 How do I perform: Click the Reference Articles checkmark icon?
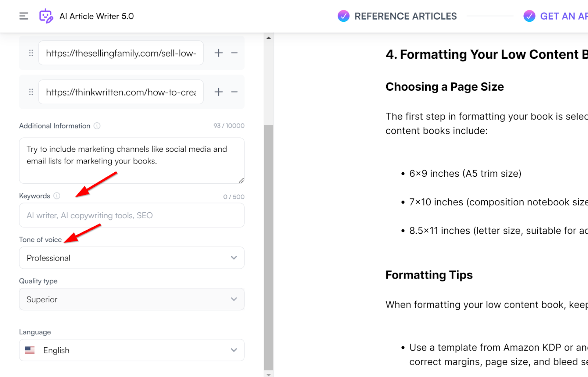coord(344,16)
